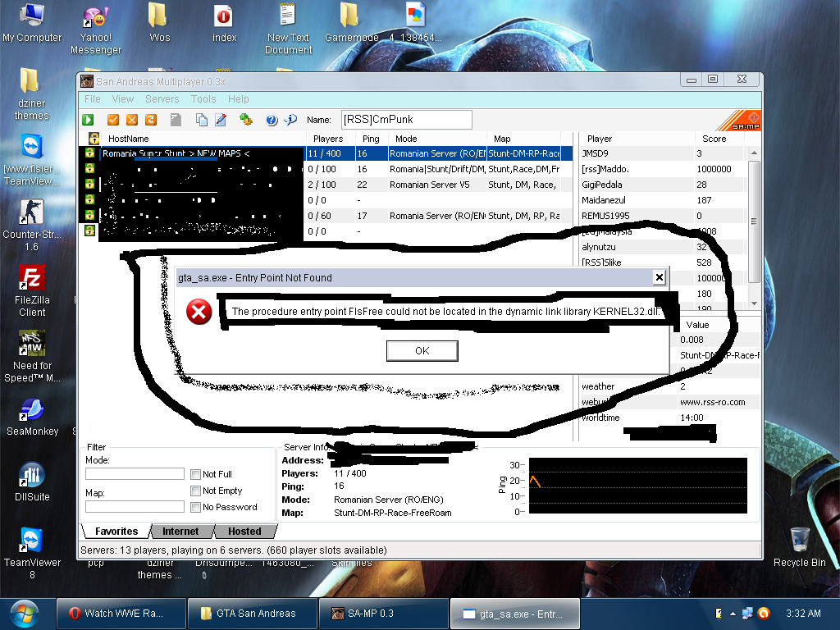The width and height of the screenshot is (840, 630).
Task: Show hidden tray icons arrow
Action: pyautogui.click(x=733, y=614)
